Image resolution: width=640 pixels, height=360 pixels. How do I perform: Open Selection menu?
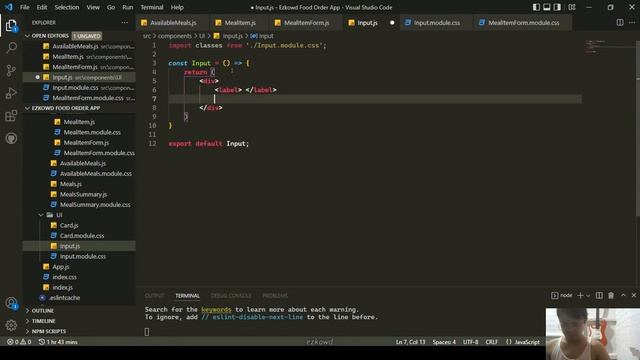pyautogui.click(x=67, y=7)
